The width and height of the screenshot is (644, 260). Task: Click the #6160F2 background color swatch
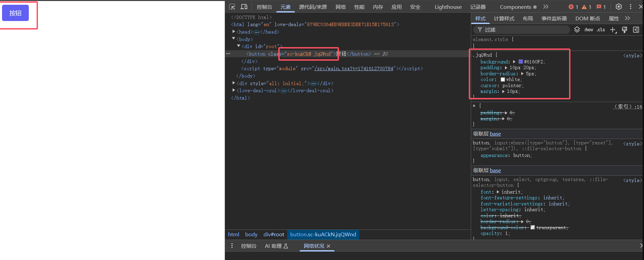point(521,62)
